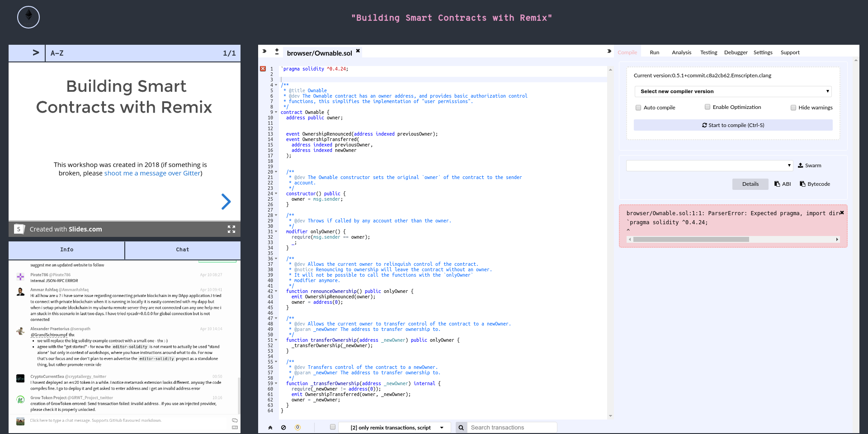The image size is (868, 434).
Task: Toggle the terminal with the double-up chevron
Action: click(x=270, y=427)
